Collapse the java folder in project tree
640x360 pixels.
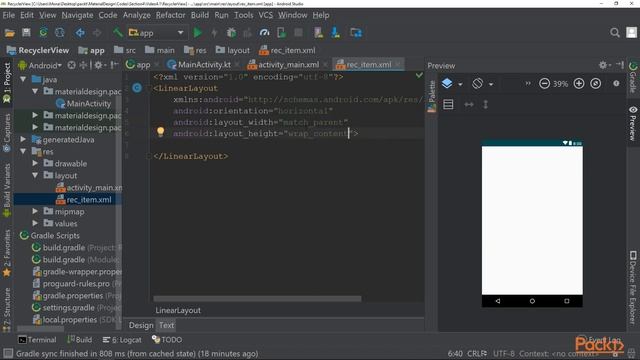[x=23, y=79]
